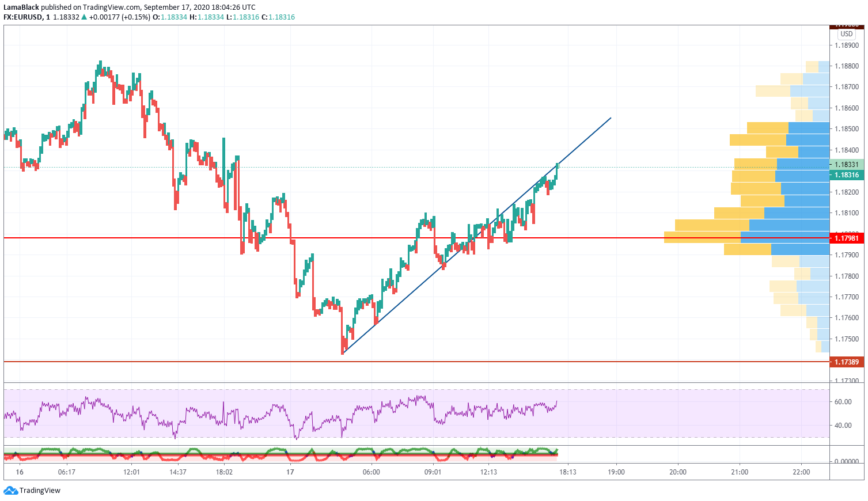Click the date label 17 on time axis

pos(290,472)
